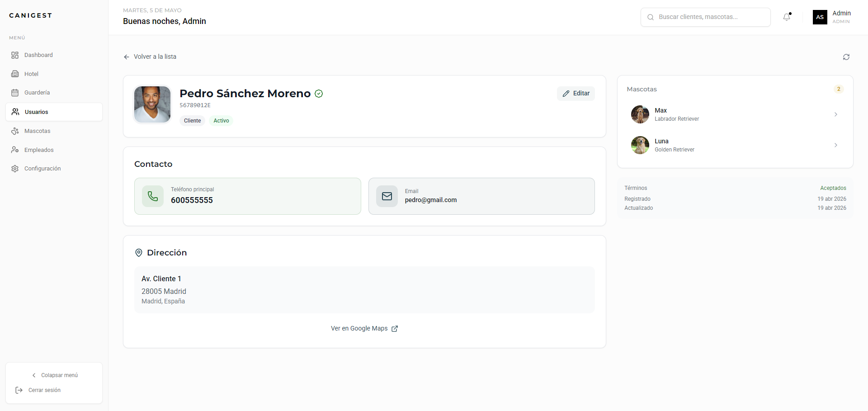The width and height of the screenshot is (868, 411).
Task: Open the Hotel section
Action: point(54,74)
